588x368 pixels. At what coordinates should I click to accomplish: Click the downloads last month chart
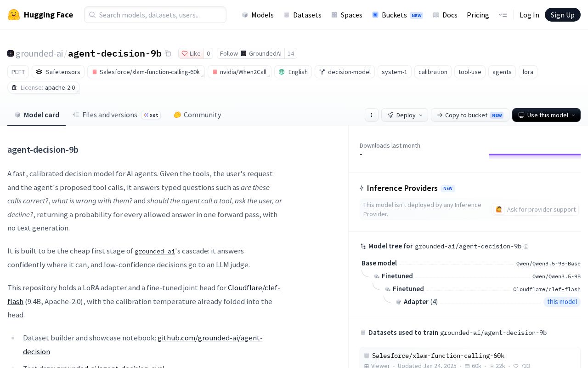point(535,155)
